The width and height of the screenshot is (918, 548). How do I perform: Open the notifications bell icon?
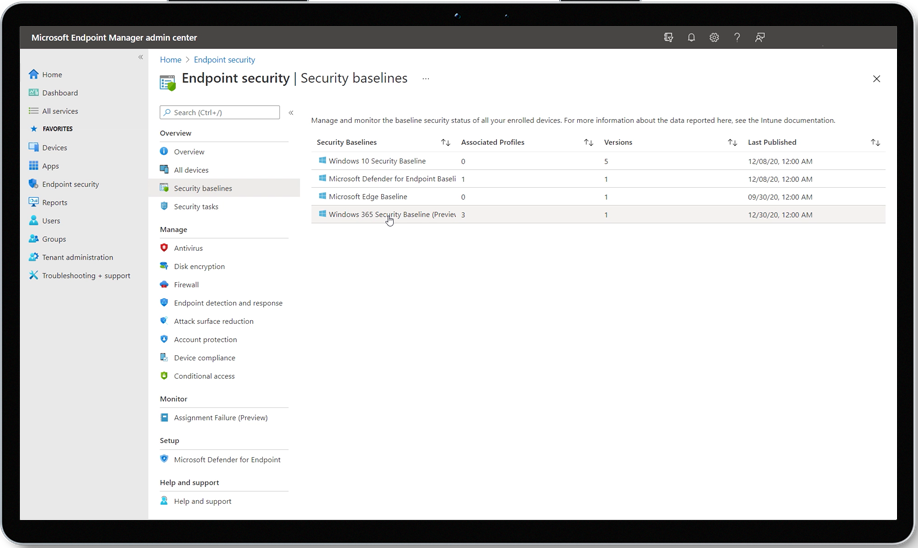pos(691,38)
